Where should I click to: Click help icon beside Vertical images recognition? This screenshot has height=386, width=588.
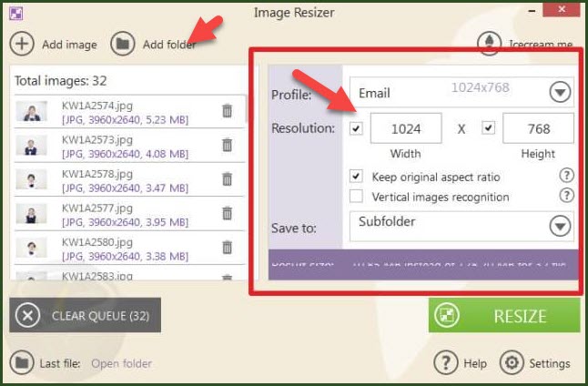click(566, 196)
